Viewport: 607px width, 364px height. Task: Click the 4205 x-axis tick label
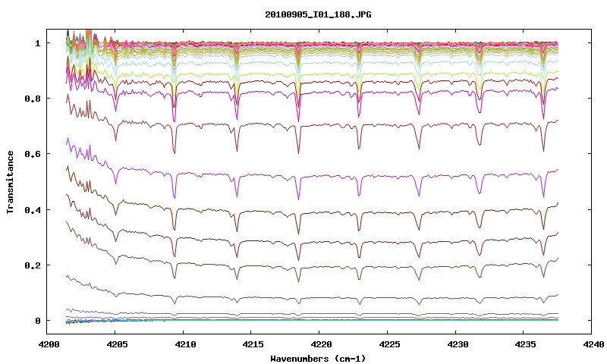click(x=118, y=344)
